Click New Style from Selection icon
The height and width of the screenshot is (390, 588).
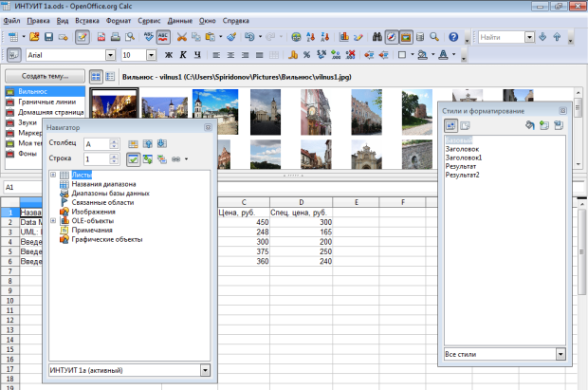tap(544, 125)
